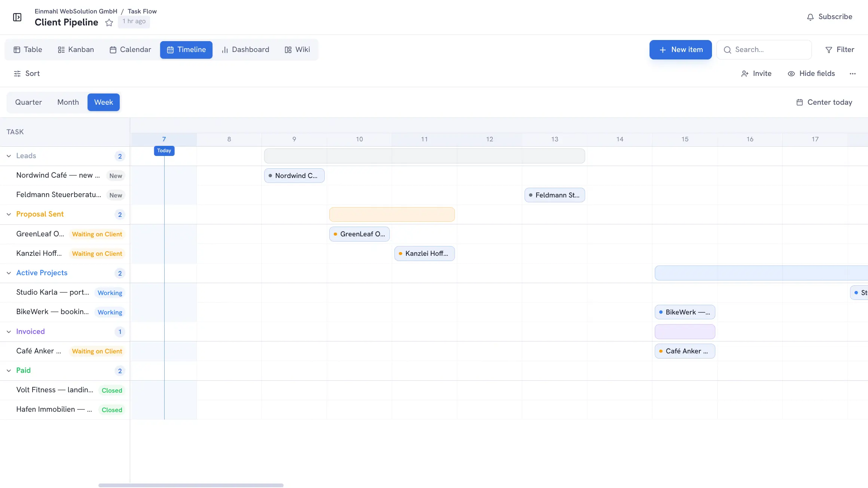Open the Sort settings

27,74
